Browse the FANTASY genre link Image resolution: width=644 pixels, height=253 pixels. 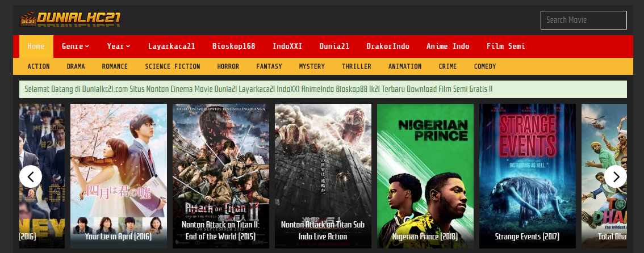pyautogui.click(x=269, y=66)
